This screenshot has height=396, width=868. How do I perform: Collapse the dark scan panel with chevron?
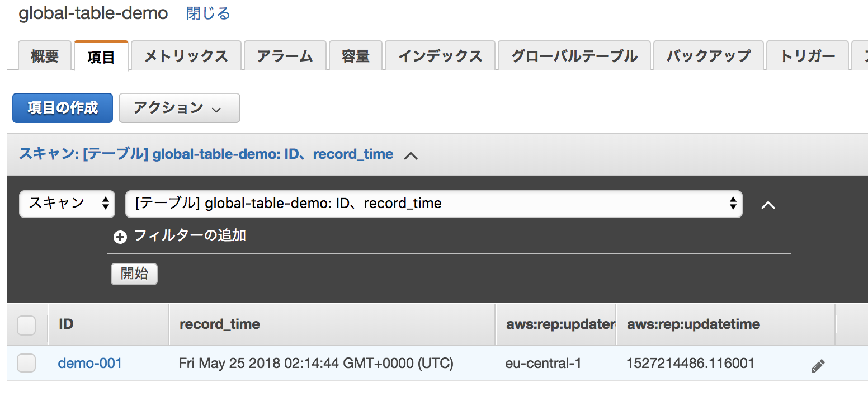coord(768,205)
